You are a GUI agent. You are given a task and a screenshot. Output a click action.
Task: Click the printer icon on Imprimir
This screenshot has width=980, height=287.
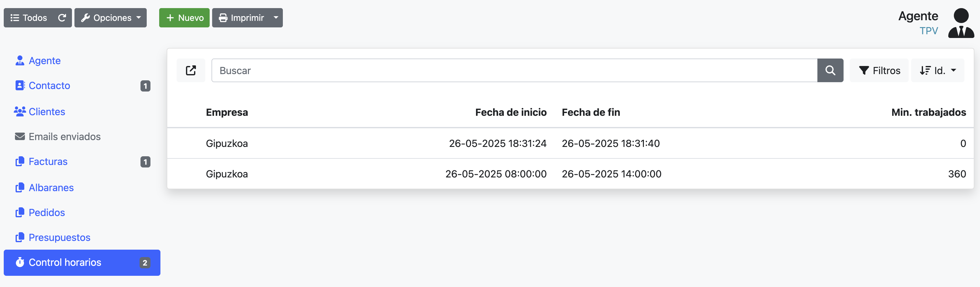(223, 18)
